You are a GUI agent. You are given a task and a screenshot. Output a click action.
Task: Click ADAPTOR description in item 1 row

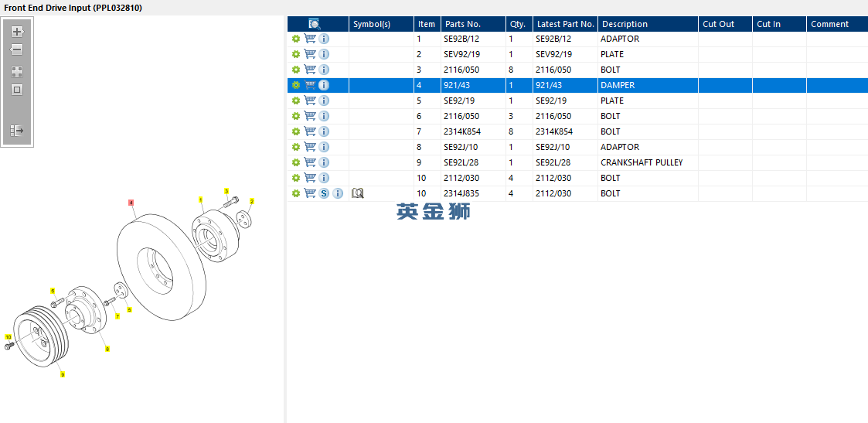tap(620, 39)
